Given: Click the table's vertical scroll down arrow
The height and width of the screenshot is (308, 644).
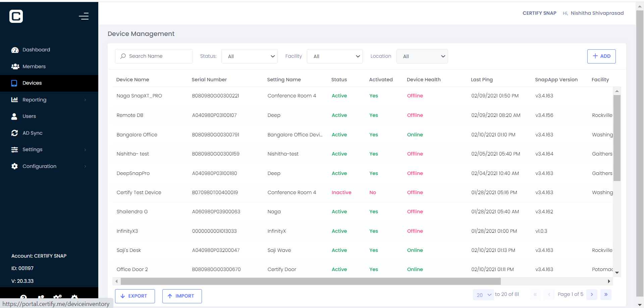Looking at the screenshot, I should click(x=617, y=273).
